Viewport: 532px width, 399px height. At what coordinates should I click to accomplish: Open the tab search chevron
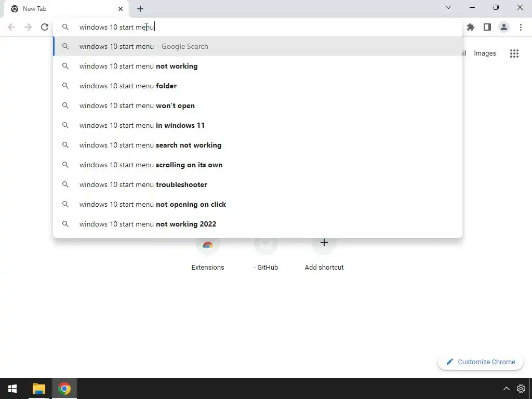coord(448,7)
